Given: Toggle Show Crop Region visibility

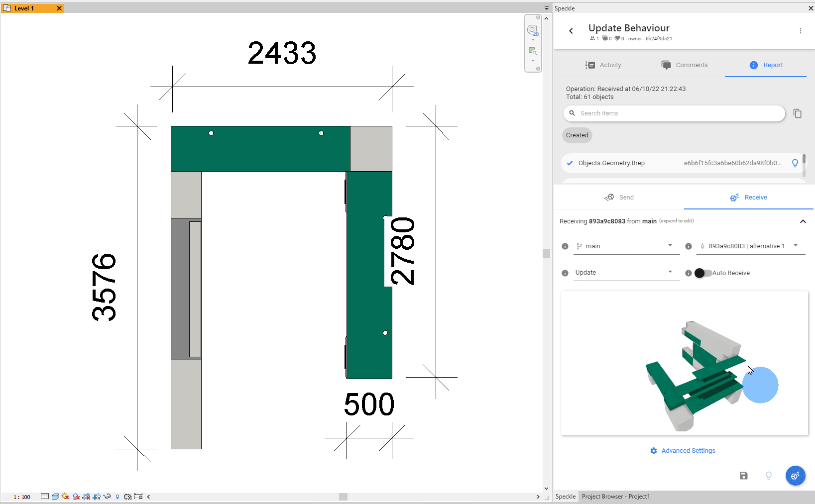Looking at the screenshot, I should [x=97, y=497].
